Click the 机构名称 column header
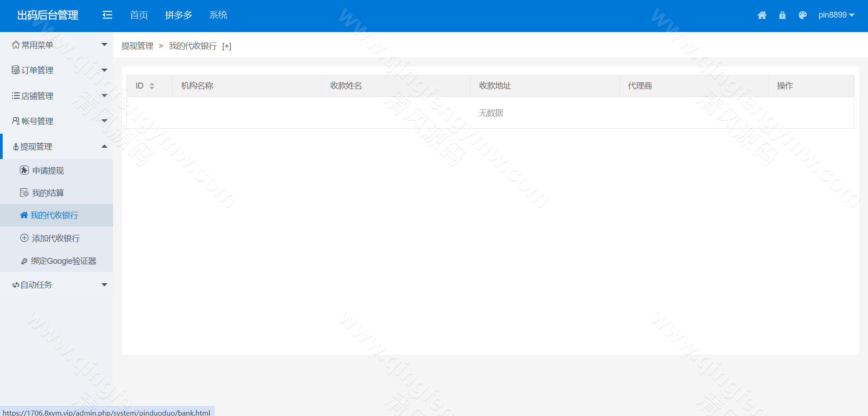Image resolution: width=868 pixels, height=416 pixels. (197, 86)
